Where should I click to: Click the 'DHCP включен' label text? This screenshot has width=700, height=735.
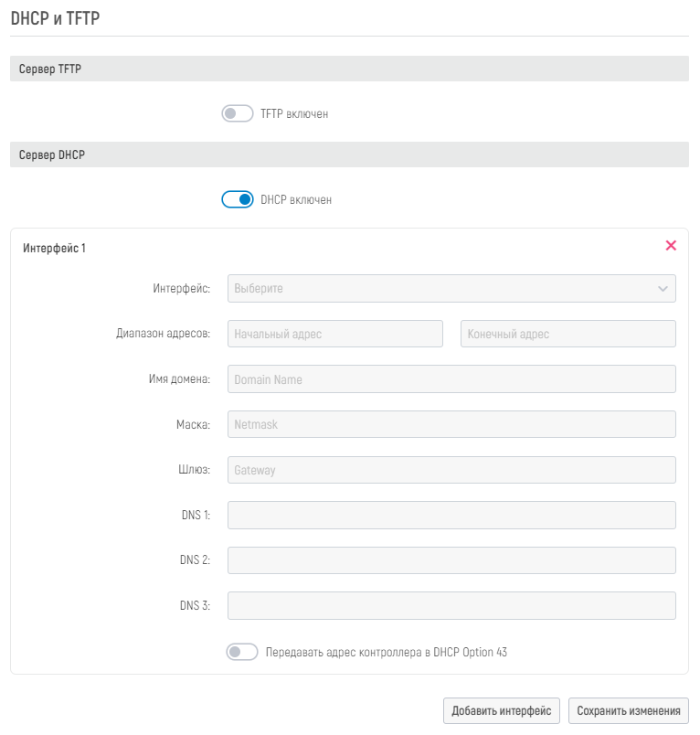tap(296, 199)
